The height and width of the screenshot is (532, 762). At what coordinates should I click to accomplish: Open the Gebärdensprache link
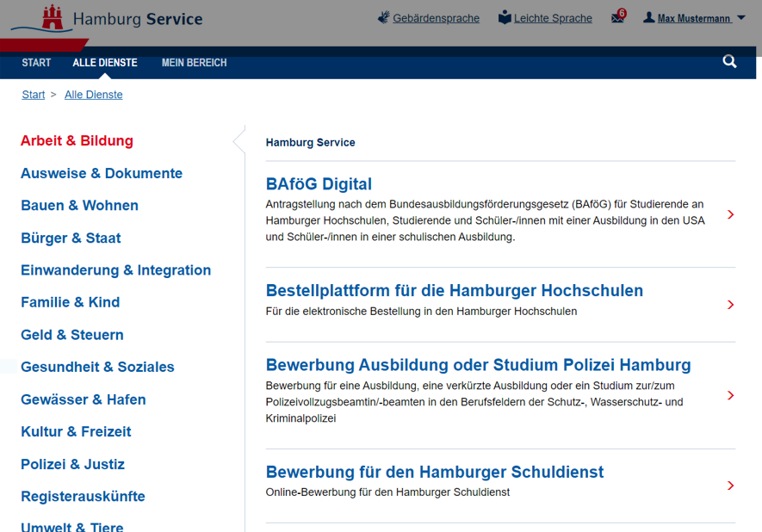(436, 18)
